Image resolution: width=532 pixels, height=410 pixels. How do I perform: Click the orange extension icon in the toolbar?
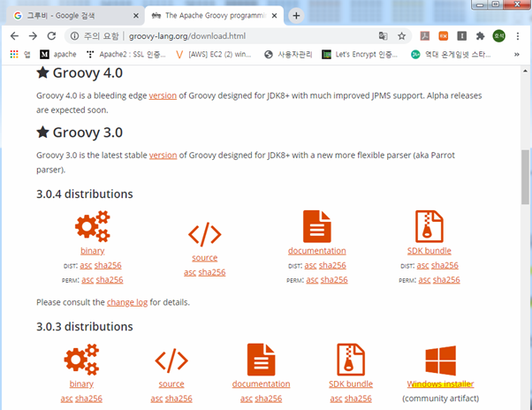click(x=444, y=36)
